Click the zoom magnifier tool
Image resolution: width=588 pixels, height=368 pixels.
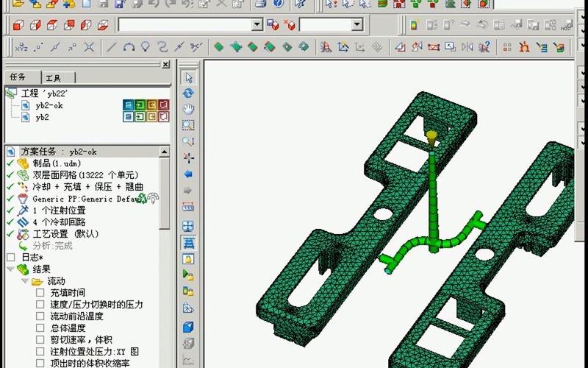point(188,141)
